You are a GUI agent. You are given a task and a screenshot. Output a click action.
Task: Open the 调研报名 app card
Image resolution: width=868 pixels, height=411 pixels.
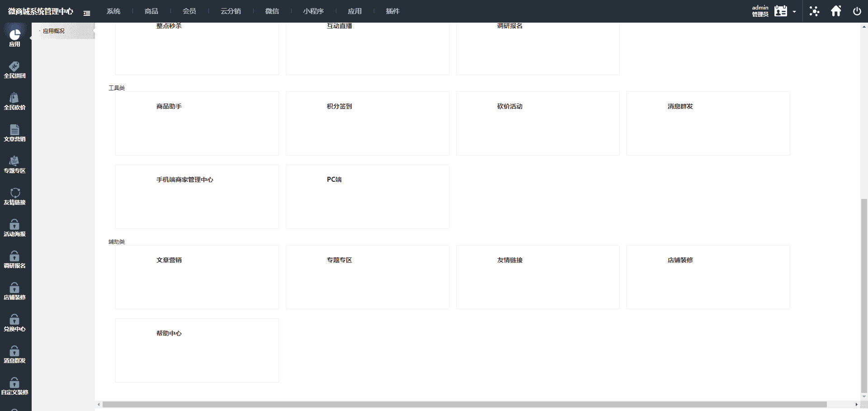click(538, 48)
